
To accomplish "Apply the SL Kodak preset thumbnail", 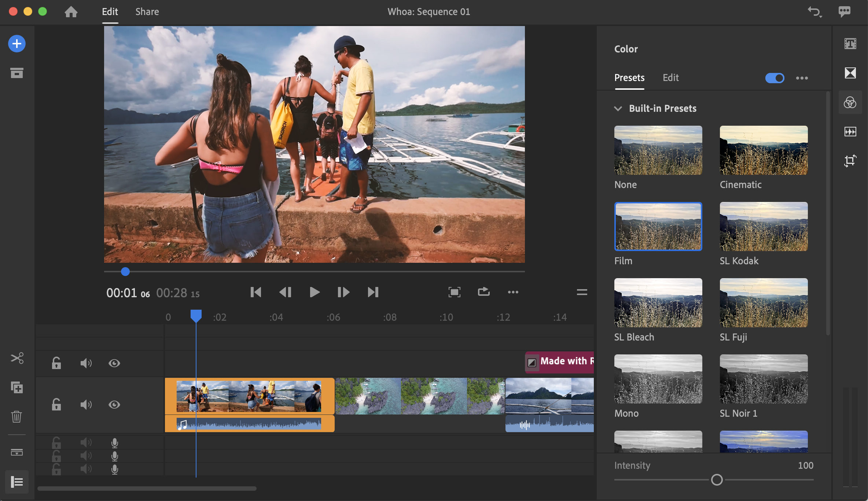I will 764,226.
